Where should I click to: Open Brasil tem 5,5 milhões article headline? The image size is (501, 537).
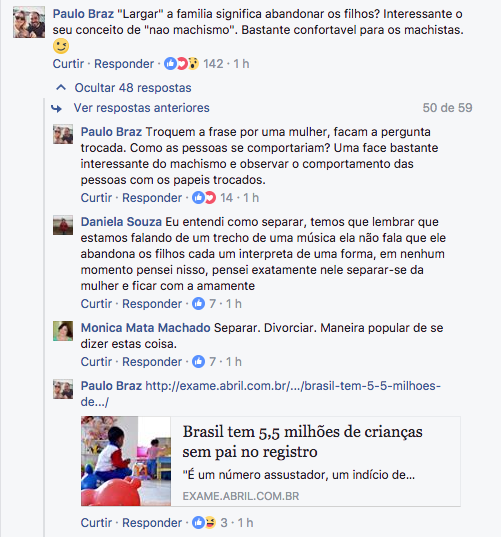[x=302, y=441]
